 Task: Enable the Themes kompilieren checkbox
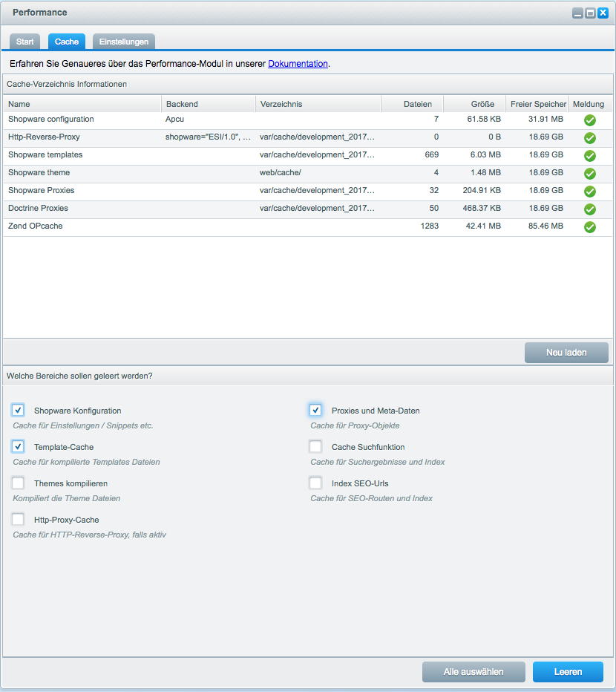pyautogui.click(x=19, y=483)
